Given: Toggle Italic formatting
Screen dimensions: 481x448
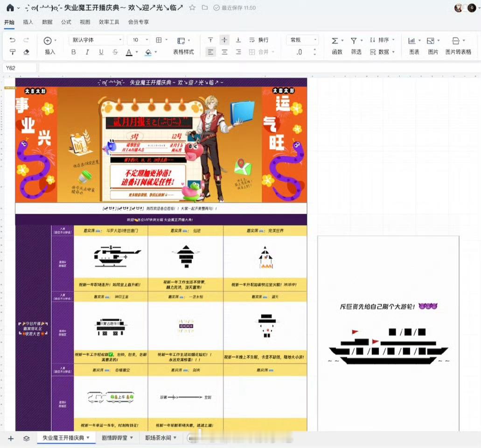Looking at the screenshot, I should 87,52.
